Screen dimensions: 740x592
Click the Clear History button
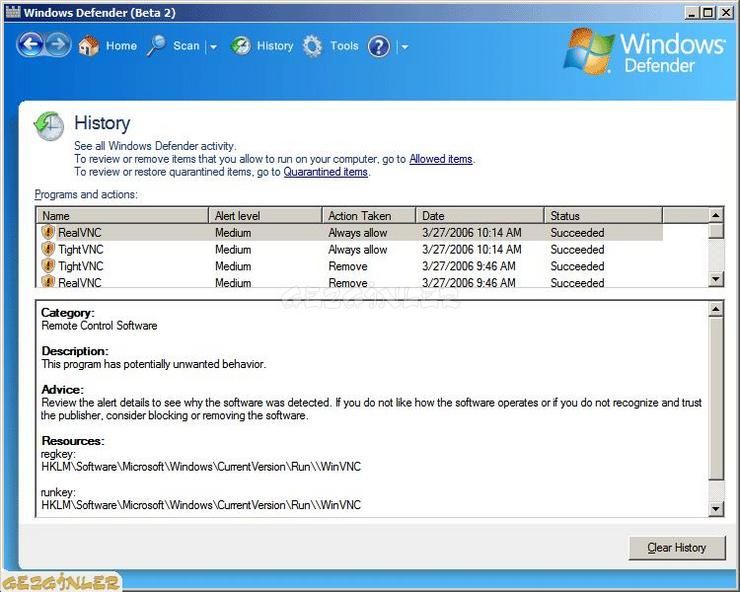pos(677,548)
